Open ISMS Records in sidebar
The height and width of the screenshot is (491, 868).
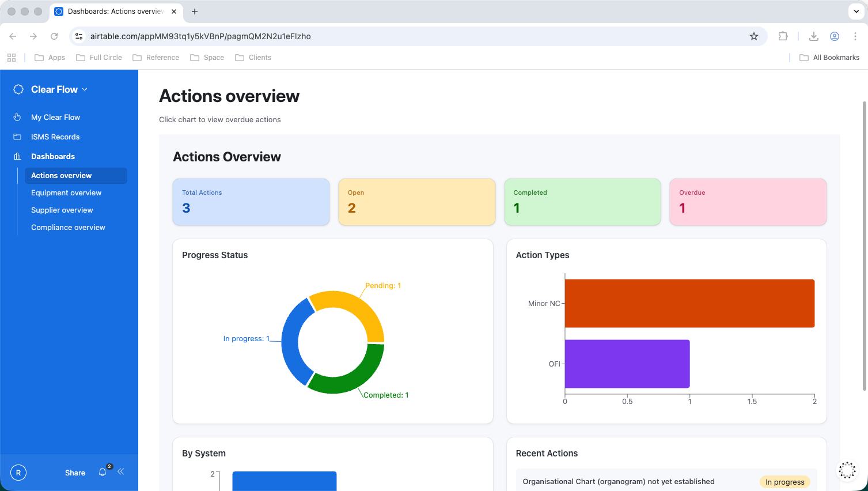point(55,137)
